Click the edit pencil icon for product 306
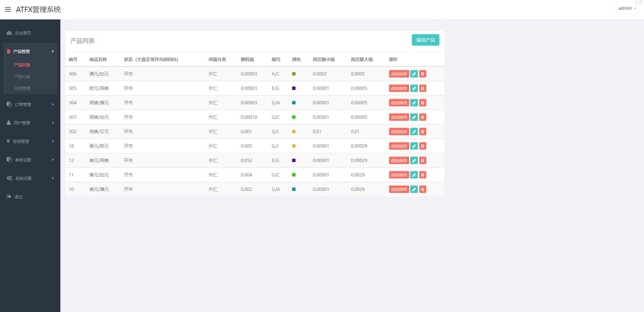Image resolution: width=644 pixels, height=312 pixels. (414, 74)
